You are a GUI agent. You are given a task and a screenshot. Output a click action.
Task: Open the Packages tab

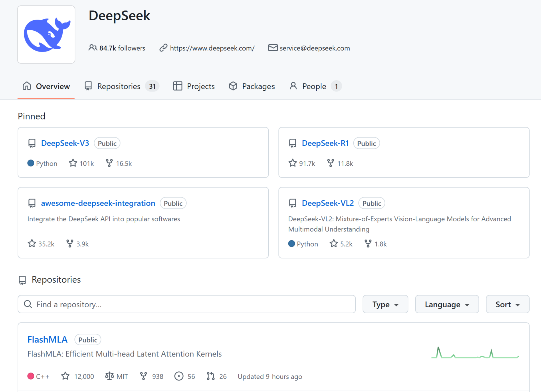pos(252,86)
